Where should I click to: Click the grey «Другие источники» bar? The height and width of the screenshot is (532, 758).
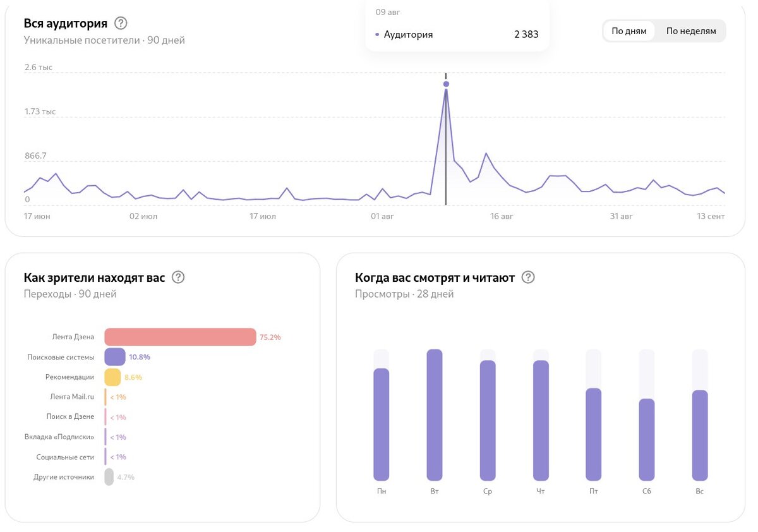pyautogui.click(x=109, y=477)
